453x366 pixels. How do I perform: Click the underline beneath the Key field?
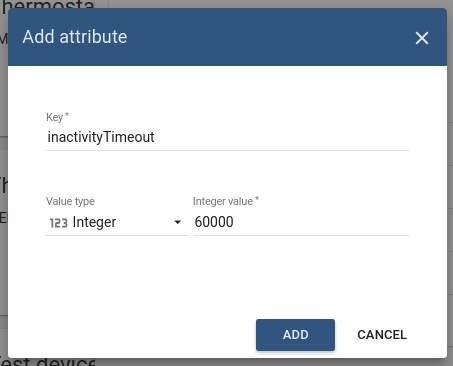click(x=227, y=150)
